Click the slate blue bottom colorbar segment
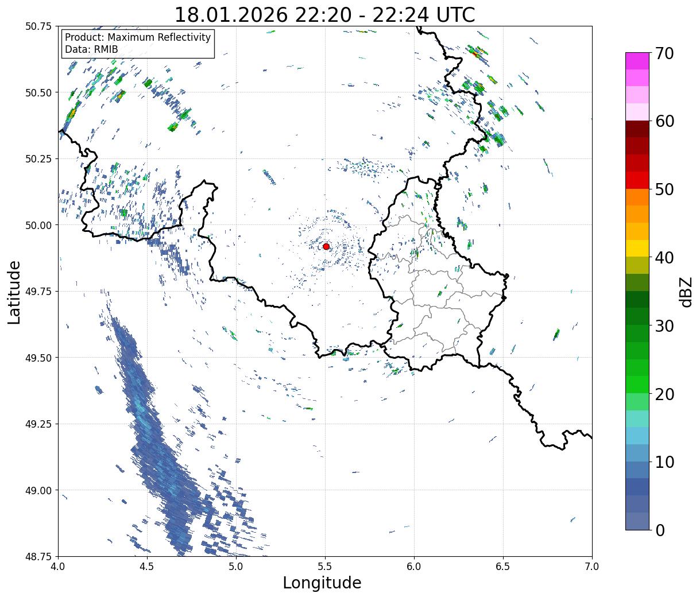Screen dimensions: 700x597 click(637, 521)
